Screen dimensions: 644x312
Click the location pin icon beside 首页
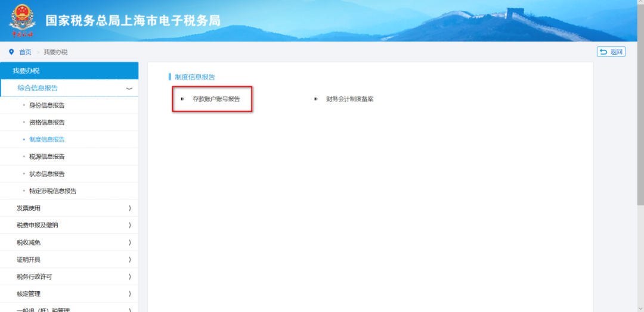click(11, 52)
